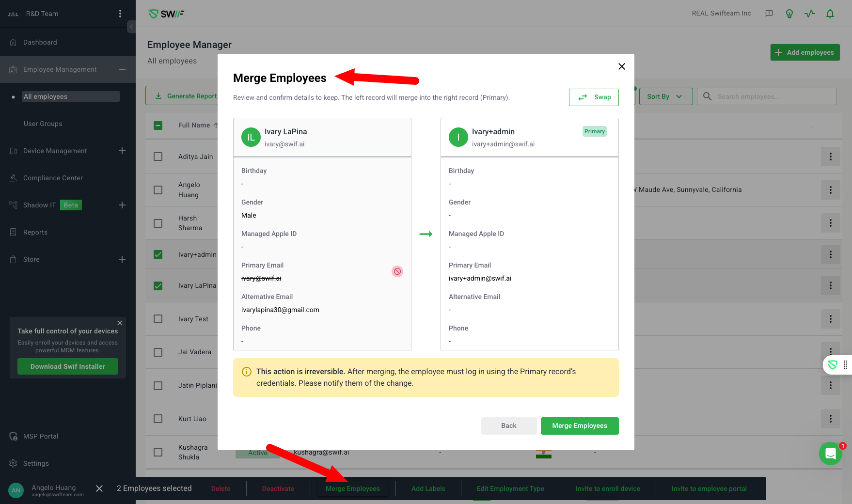The height and width of the screenshot is (504, 852).
Task: Open the Sort By dropdown
Action: [x=665, y=96]
